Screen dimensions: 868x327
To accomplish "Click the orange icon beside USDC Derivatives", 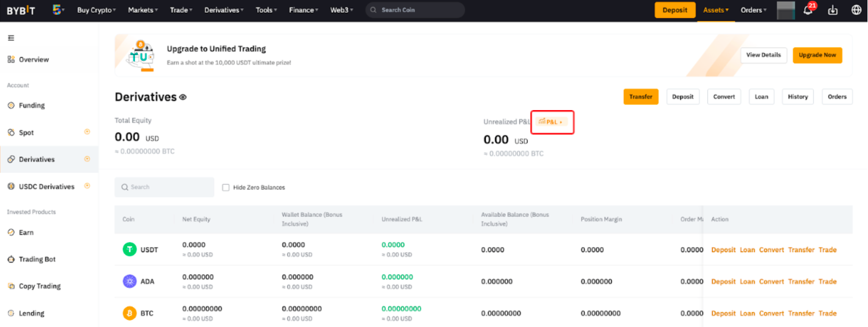I will coord(87,186).
